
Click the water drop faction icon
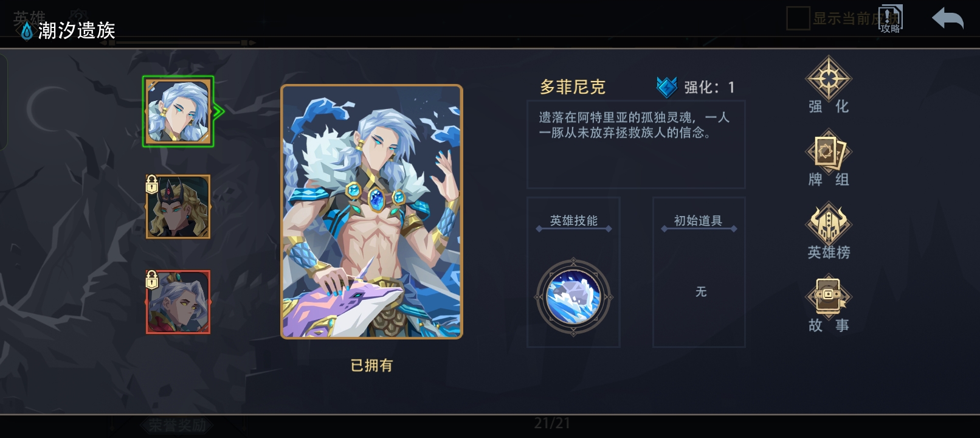coord(27,31)
